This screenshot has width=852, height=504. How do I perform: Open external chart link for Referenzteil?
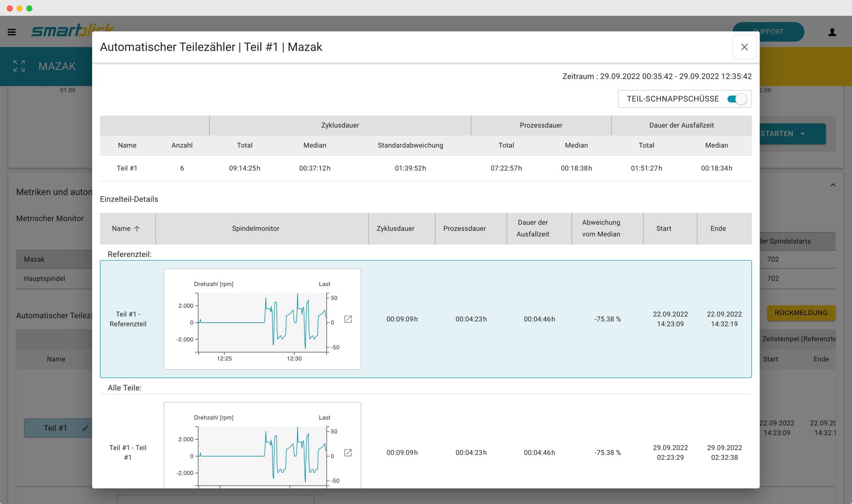(x=348, y=319)
